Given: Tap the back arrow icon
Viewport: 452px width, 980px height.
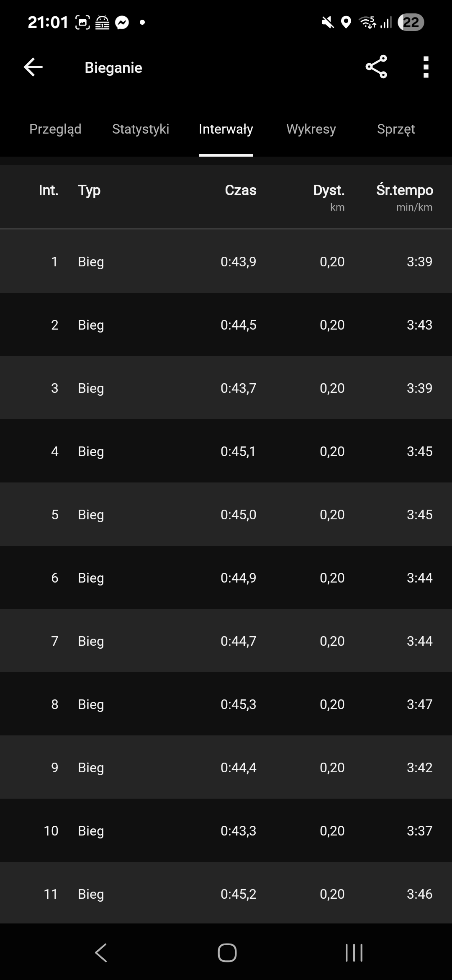Looking at the screenshot, I should 33,67.
